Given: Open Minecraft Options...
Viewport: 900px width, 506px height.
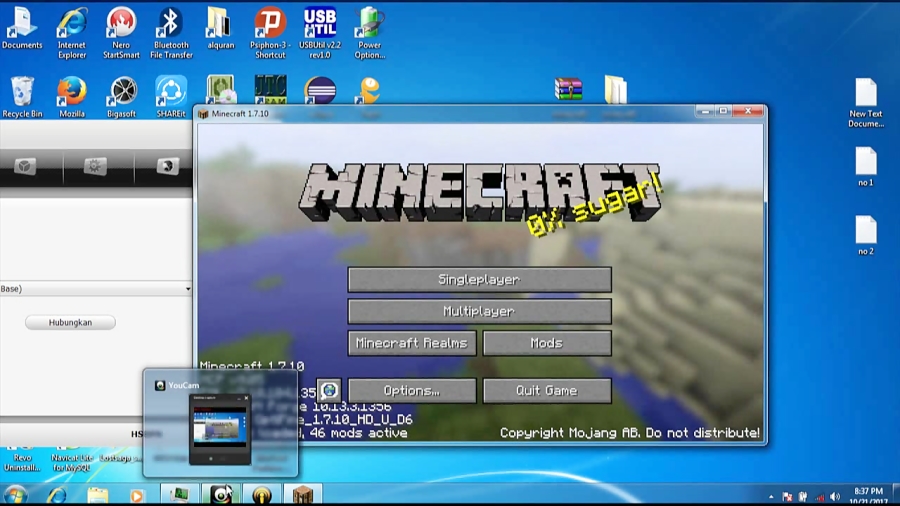Looking at the screenshot, I should pos(412,391).
